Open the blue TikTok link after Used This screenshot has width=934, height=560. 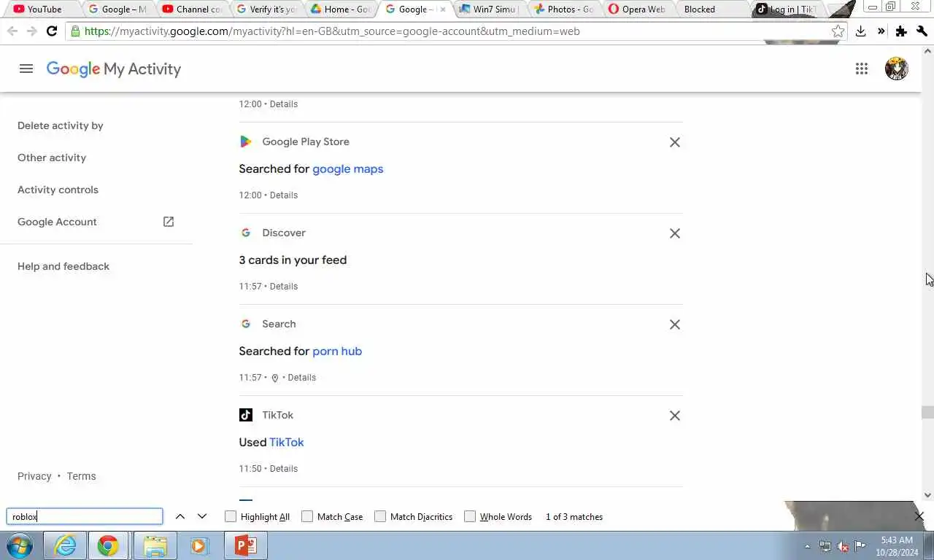pos(286,442)
